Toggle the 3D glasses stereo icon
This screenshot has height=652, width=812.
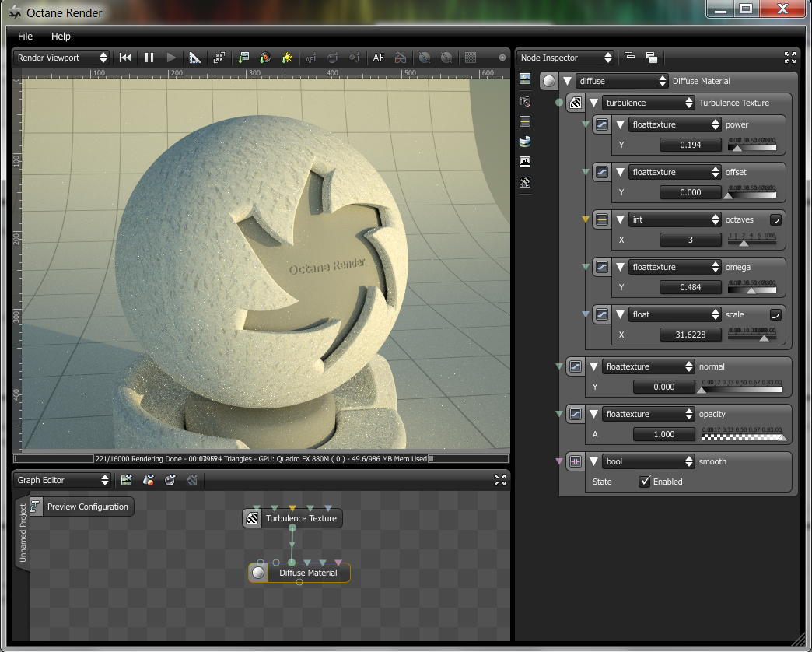point(401,58)
